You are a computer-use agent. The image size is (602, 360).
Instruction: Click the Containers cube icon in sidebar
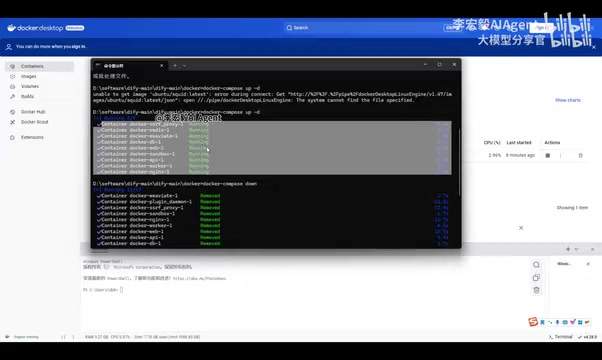point(12,66)
